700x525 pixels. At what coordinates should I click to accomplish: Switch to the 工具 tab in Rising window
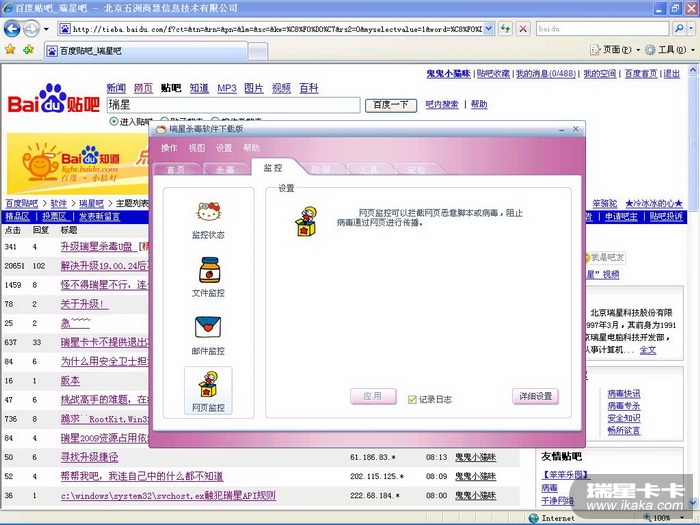tap(369, 170)
